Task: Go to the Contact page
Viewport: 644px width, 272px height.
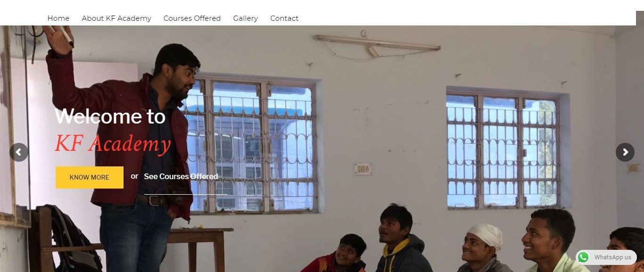Action: pyautogui.click(x=284, y=18)
